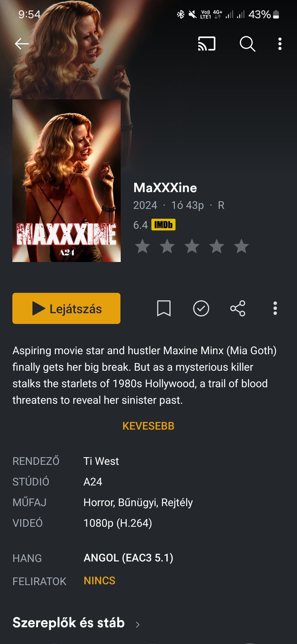The width and height of the screenshot is (297, 644).
Task: Collapse the summary with KEVESEBB
Action: [x=148, y=426]
